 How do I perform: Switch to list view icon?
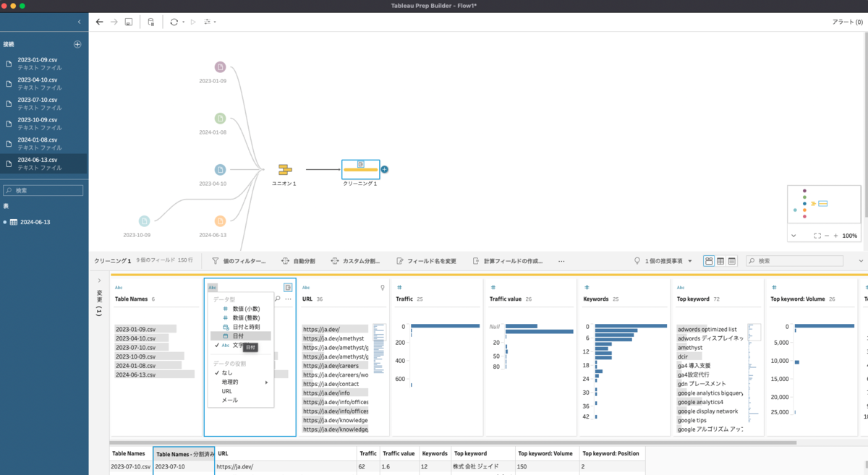coord(732,261)
